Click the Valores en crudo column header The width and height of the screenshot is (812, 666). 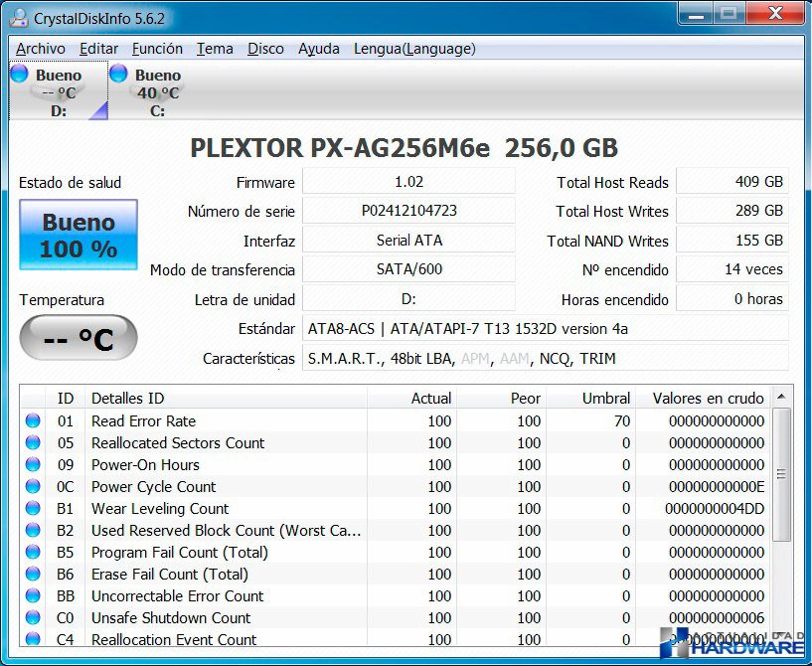pos(708,398)
